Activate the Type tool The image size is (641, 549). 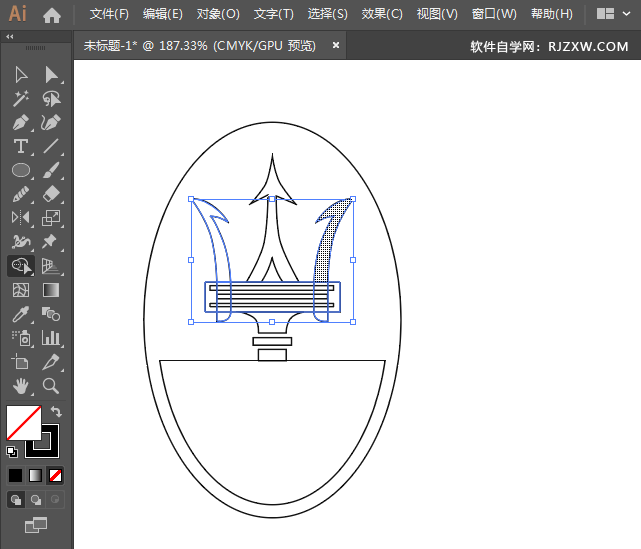coord(20,147)
